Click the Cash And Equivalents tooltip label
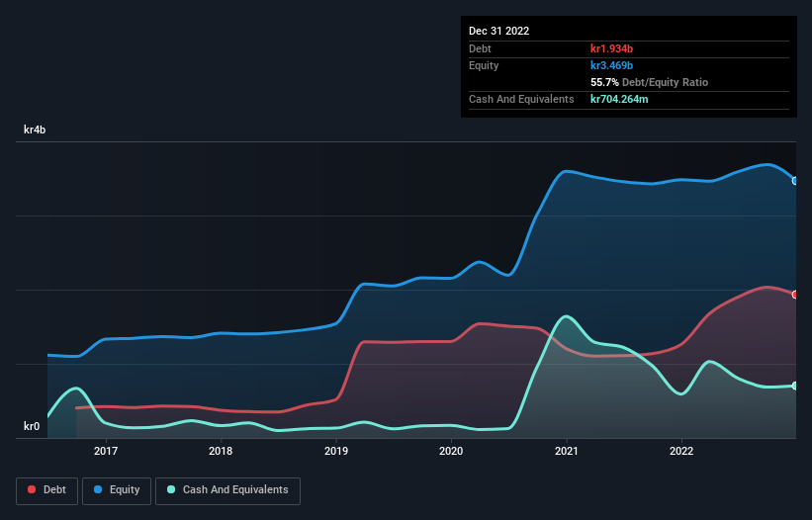Screen dimensions: 812x520 coord(521,99)
